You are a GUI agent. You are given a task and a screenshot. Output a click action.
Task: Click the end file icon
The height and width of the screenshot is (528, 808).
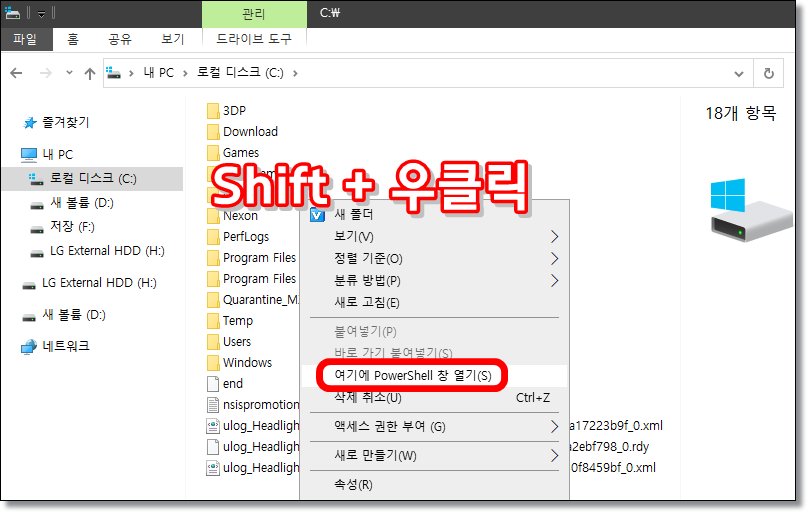click(x=213, y=384)
